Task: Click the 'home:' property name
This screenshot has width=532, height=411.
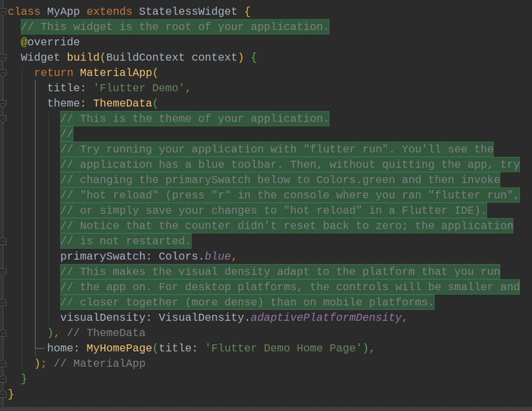Action: [x=63, y=348]
